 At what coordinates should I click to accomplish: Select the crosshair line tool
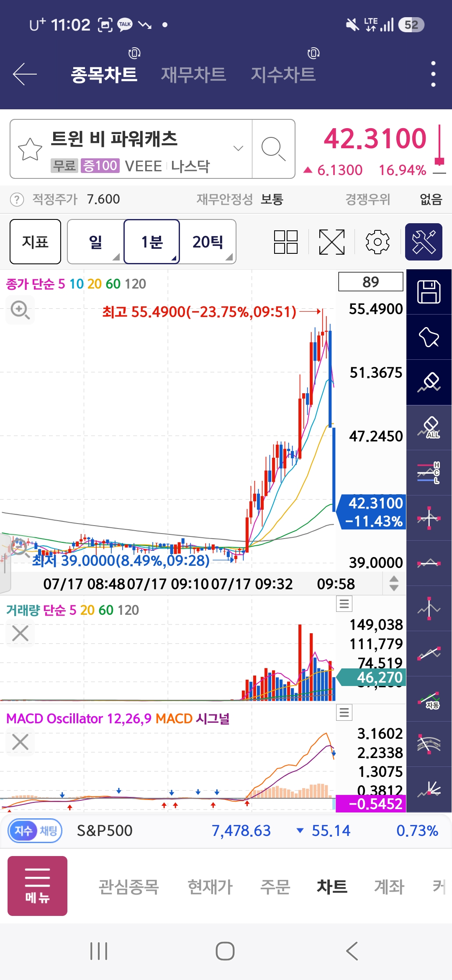[x=429, y=518]
